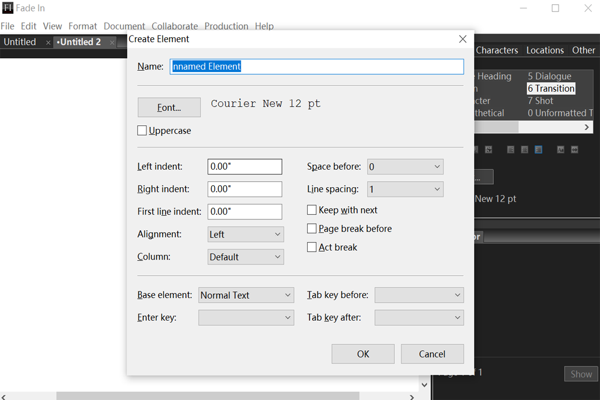
Task: Switch to the Locations tab
Action: [545, 50]
